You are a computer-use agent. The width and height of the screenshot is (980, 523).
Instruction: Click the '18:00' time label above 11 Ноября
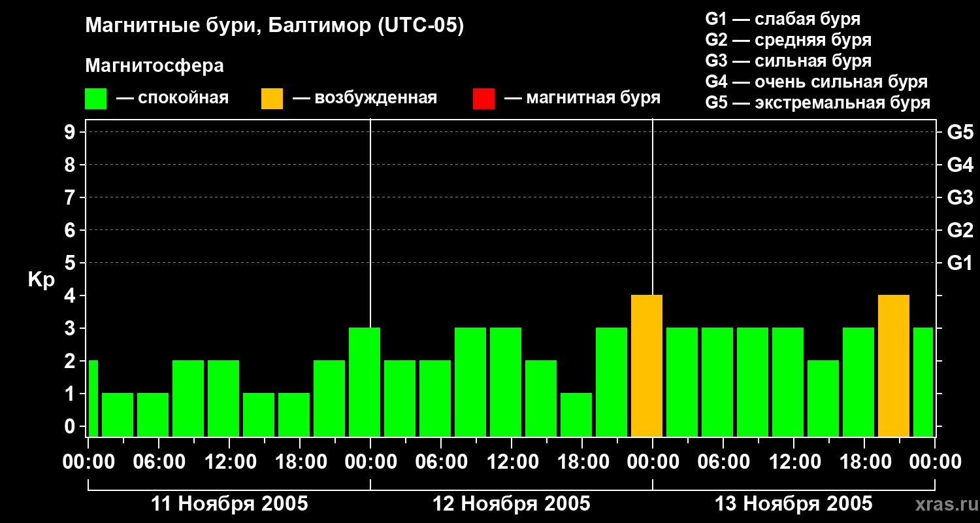point(300,462)
